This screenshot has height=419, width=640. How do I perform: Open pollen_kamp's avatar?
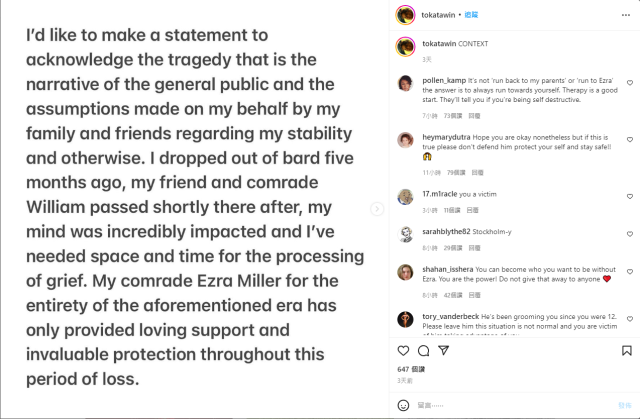pyautogui.click(x=404, y=82)
